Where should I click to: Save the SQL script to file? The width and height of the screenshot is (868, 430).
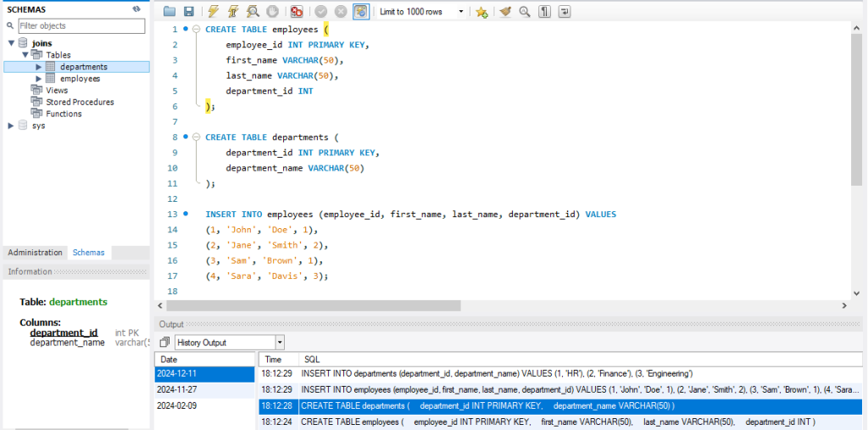[x=189, y=12]
